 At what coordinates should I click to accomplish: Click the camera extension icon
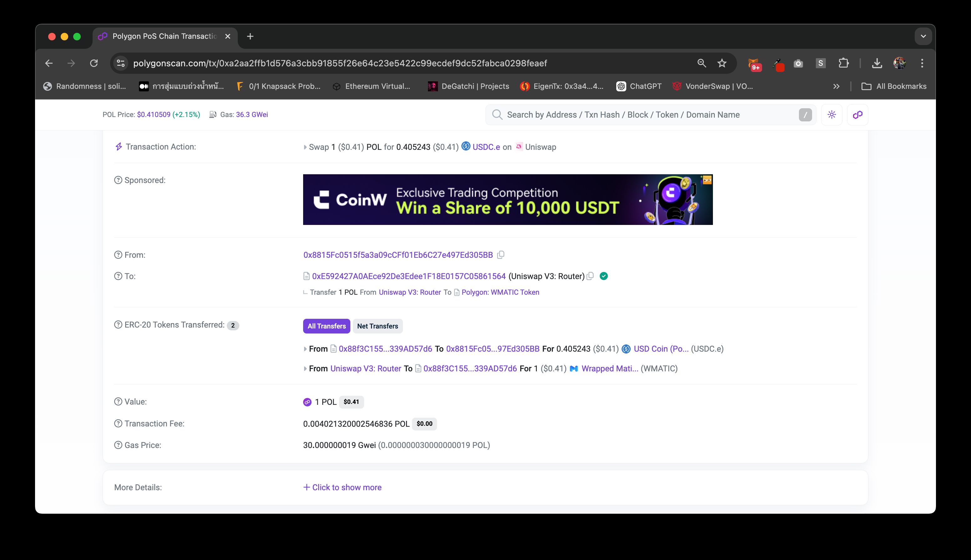click(x=798, y=64)
